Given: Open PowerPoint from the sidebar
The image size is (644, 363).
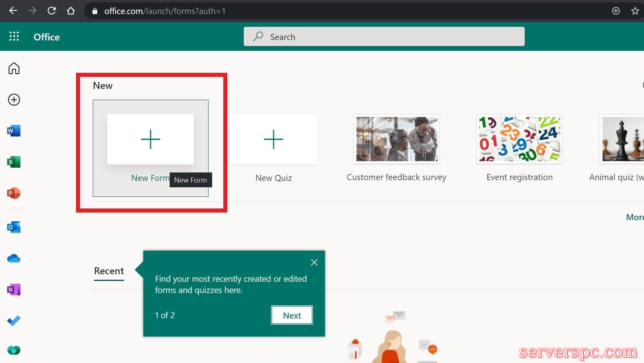Looking at the screenshot, I should coord(14,193).
